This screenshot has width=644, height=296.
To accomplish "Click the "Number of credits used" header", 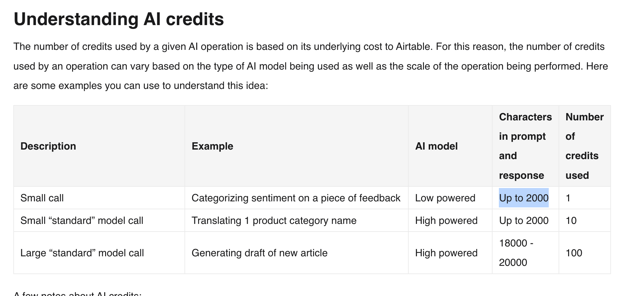I will [x=584, y=146].
